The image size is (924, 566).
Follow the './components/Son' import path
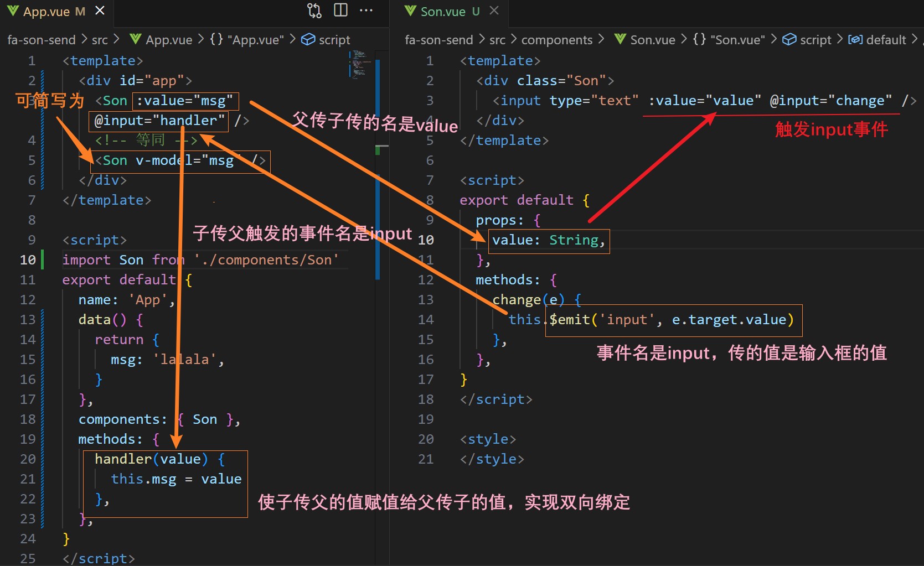pos(266,260)
